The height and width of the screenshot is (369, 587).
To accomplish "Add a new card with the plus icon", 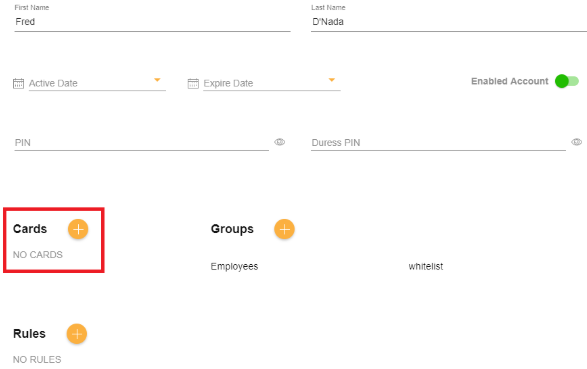I will tap(78, 229).
